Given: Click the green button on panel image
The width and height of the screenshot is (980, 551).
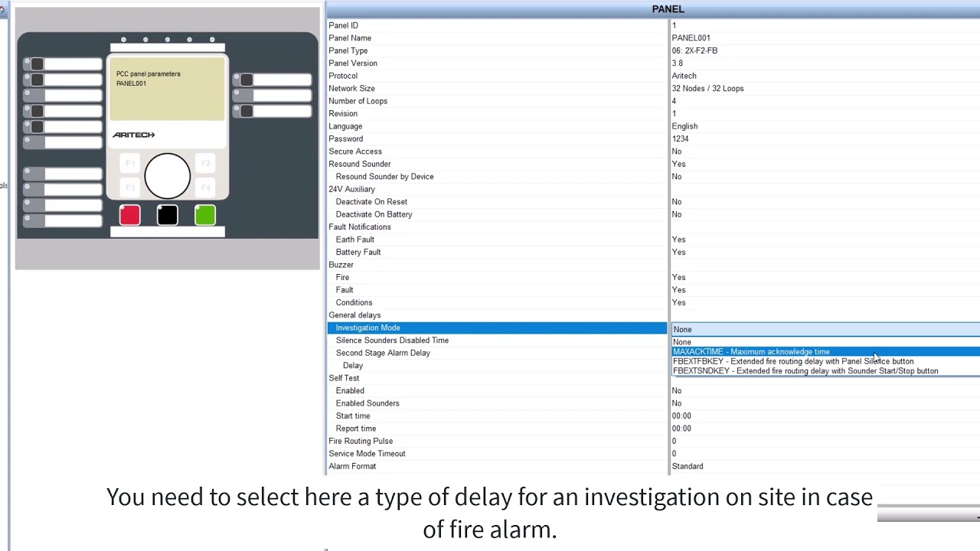Looking at the screenshot, I should (205, 215).
